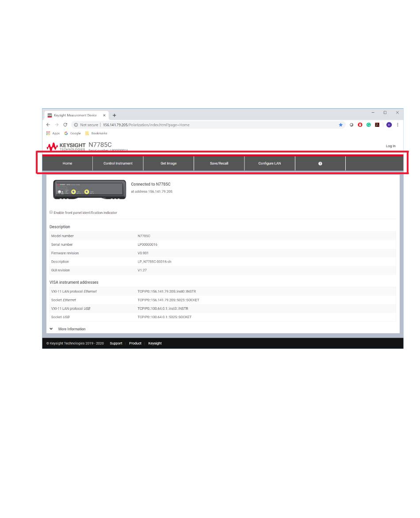Click the help question mark icon
The image size is (420, 518).
320,164
